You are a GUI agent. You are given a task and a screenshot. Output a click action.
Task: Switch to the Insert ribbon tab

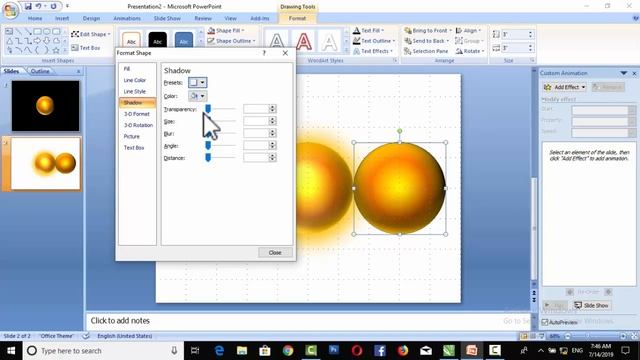click(x=62, y=18)
